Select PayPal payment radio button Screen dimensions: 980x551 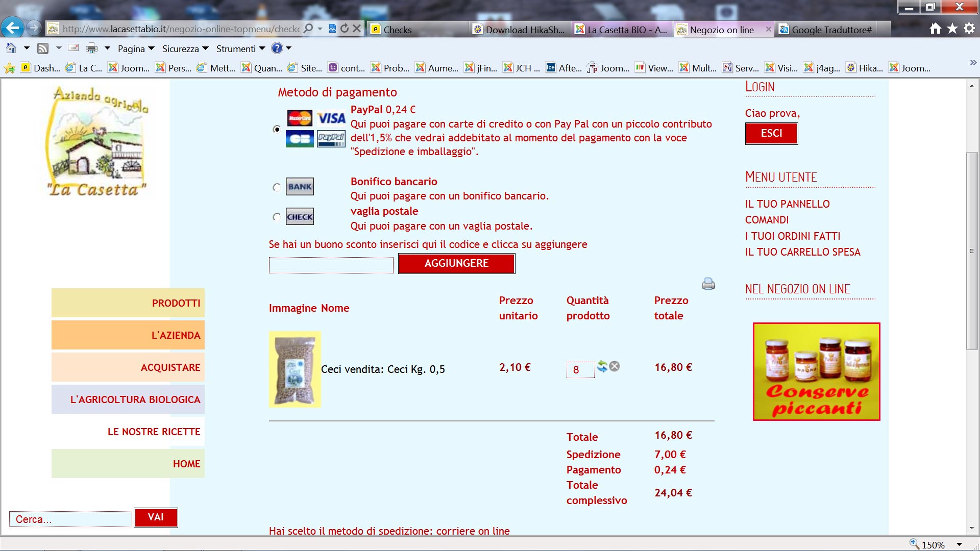277,129
